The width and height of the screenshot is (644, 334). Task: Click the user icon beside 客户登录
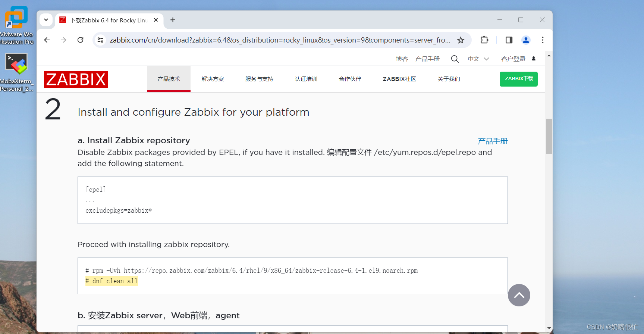point(534,59)
